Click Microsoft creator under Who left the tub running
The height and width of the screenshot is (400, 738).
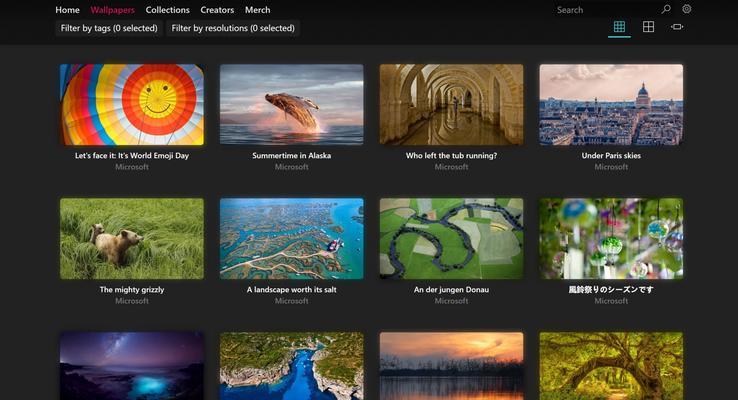(451, 167)
